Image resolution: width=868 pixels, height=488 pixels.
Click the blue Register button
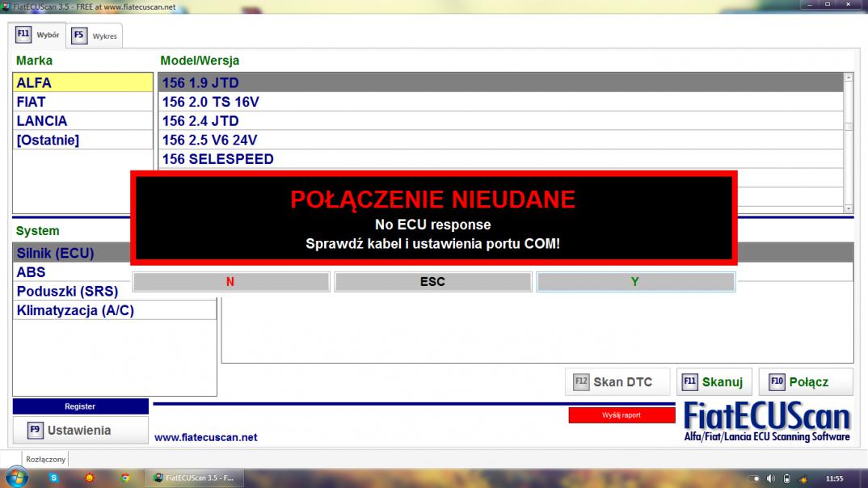click(80, 406)
